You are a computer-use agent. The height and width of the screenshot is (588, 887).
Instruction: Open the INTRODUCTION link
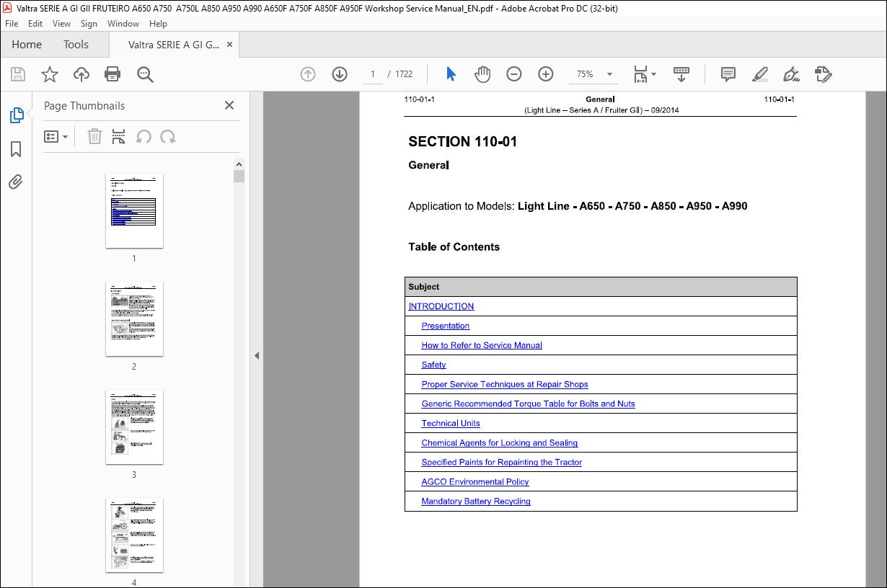[441, 306]
